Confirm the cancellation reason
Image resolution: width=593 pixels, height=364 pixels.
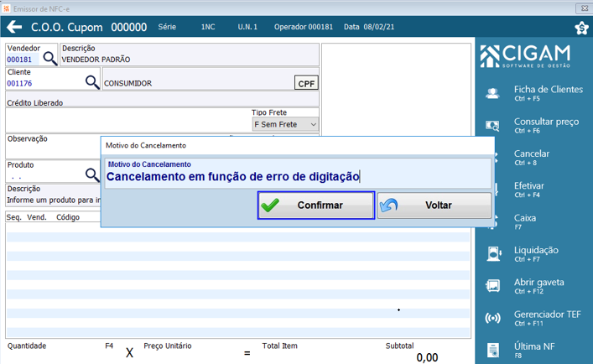click(316, 205)
